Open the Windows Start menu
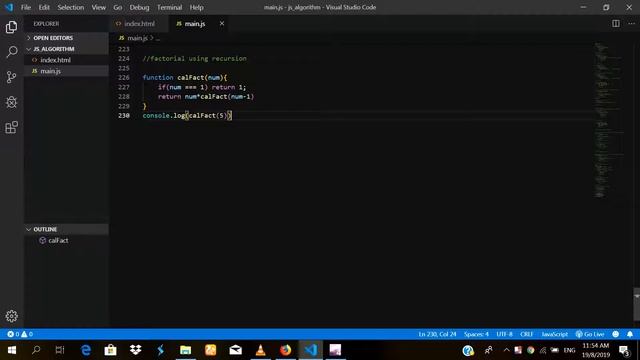Viewport: 640px width, 360px height. tap(11, 350)
